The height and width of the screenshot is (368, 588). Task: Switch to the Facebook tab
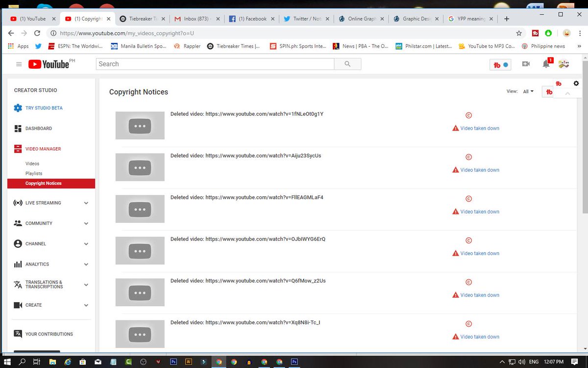point(252,19)
